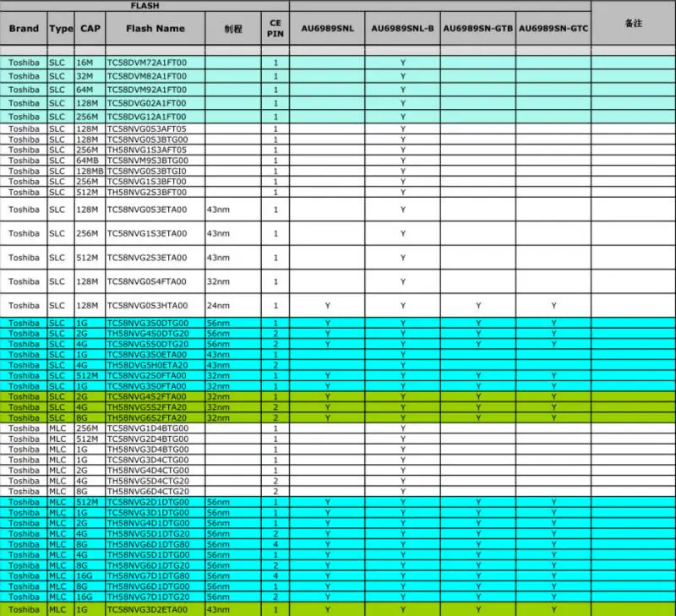This screenshot has width=676, height=616.
Task: Click flash name TH58NVG6S2FTA20
Action: pyautogui.click(x=147, y=417)
